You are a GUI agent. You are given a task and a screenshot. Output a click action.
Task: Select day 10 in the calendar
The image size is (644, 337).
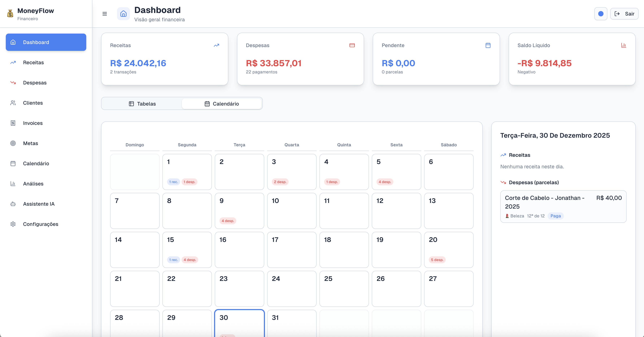point(292,211)
